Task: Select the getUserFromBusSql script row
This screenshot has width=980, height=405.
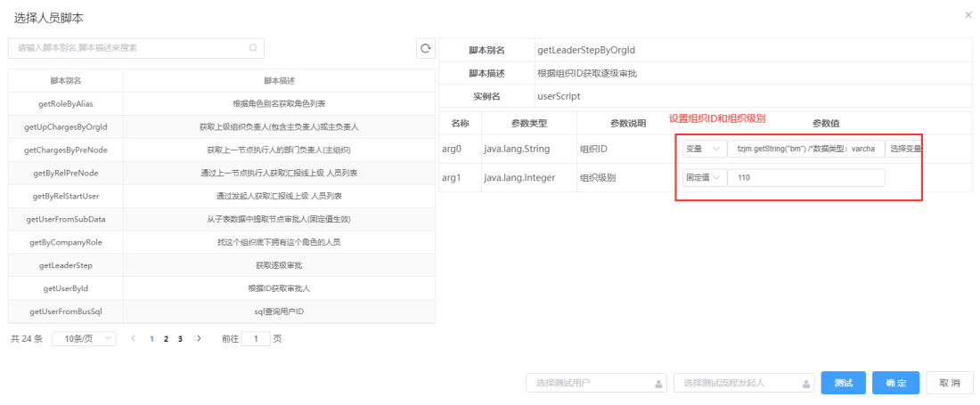Action: 221,312
